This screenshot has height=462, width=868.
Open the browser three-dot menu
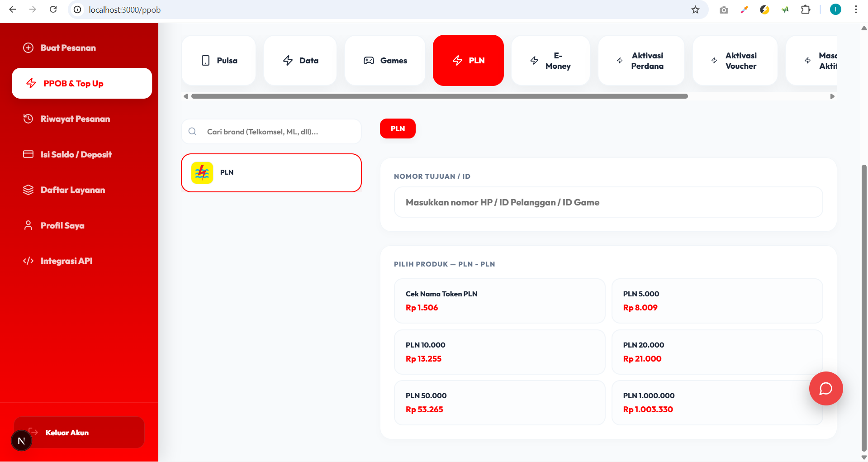[x=855, y=10]
